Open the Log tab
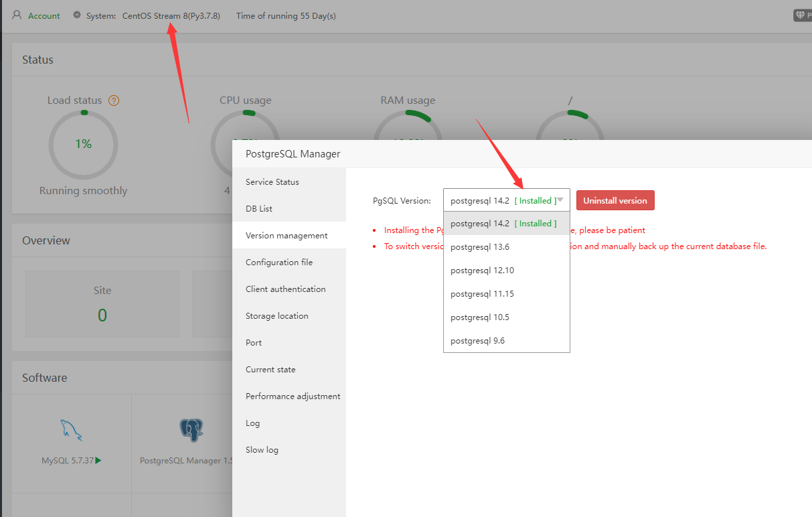812x517 pixels. 289,423
